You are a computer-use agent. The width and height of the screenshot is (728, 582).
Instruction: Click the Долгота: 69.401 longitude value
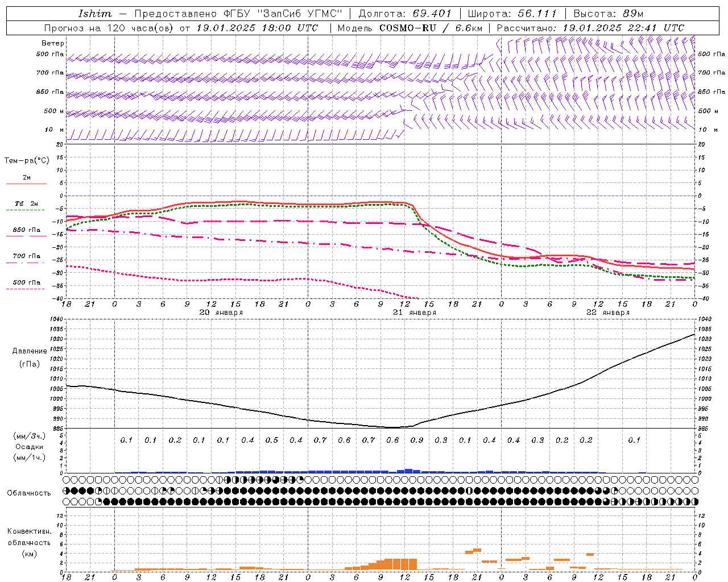pyautogui.click(x=405, y=14)
